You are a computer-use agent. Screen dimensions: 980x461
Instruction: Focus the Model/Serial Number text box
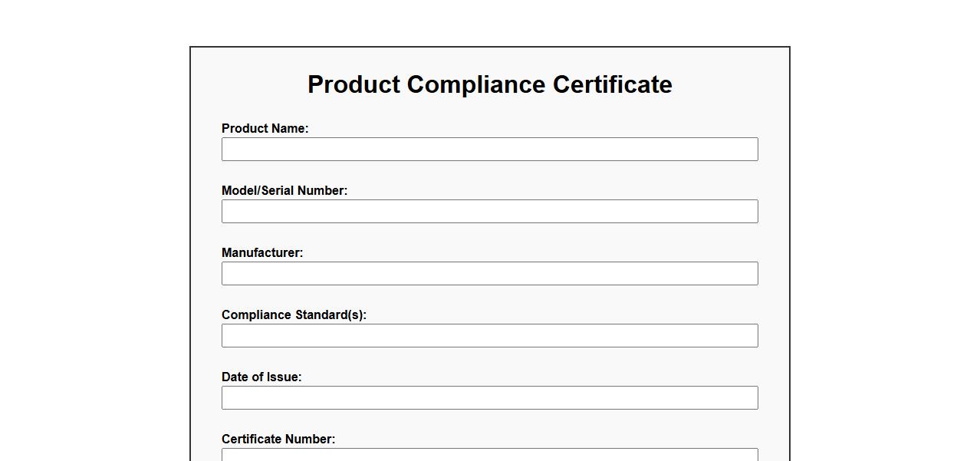click(x=489, y=212)
